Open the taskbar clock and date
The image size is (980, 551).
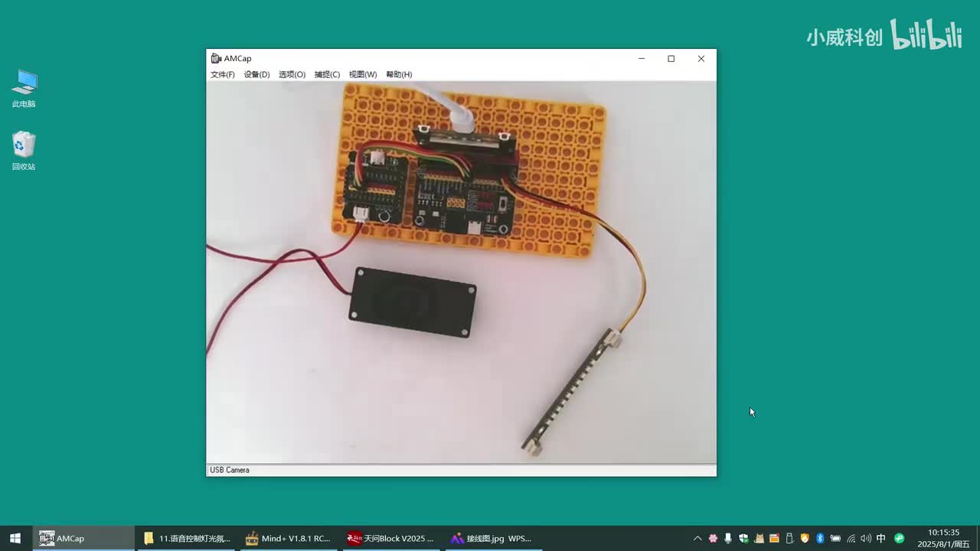(x=943, y=538)
